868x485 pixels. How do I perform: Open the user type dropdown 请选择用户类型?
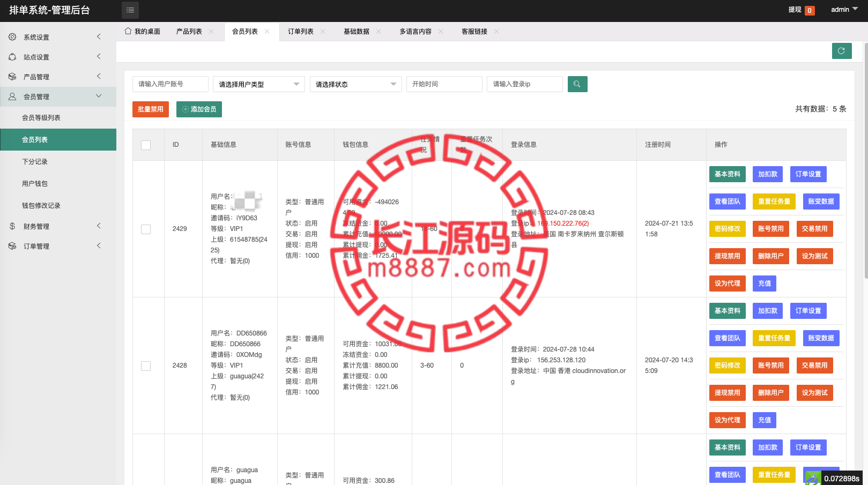[259, 84]
